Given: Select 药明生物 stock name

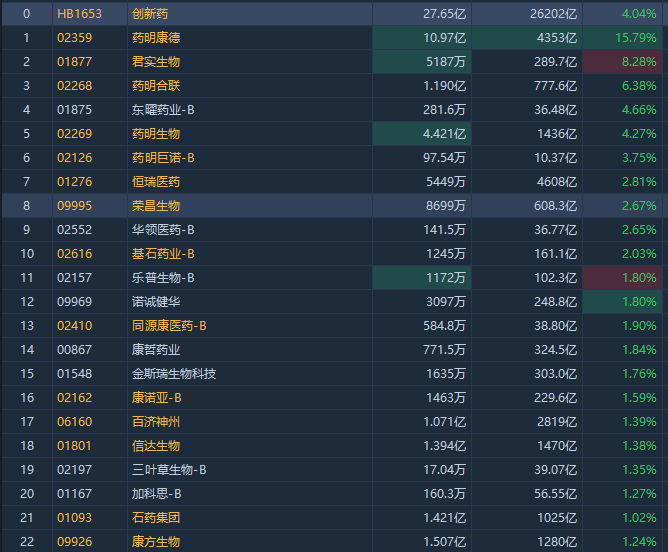Looking at the screenshot, I should click(x=156, y=134).
